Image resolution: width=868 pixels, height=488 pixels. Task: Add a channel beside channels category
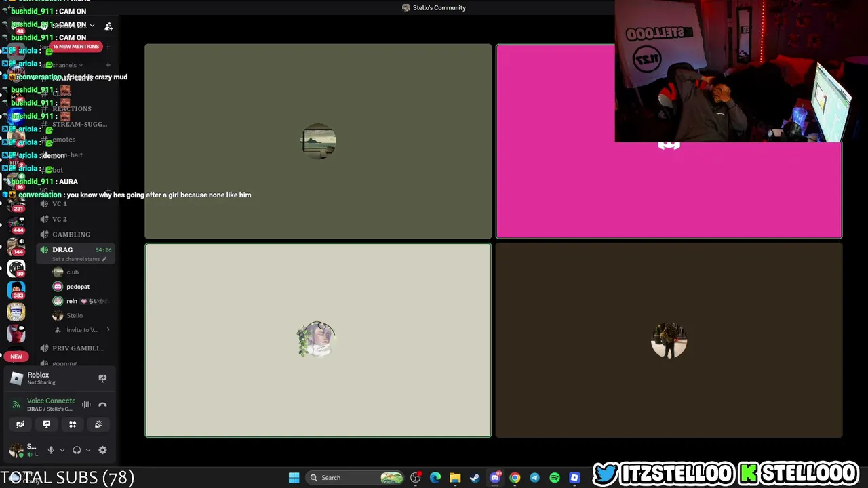point(108,65)
